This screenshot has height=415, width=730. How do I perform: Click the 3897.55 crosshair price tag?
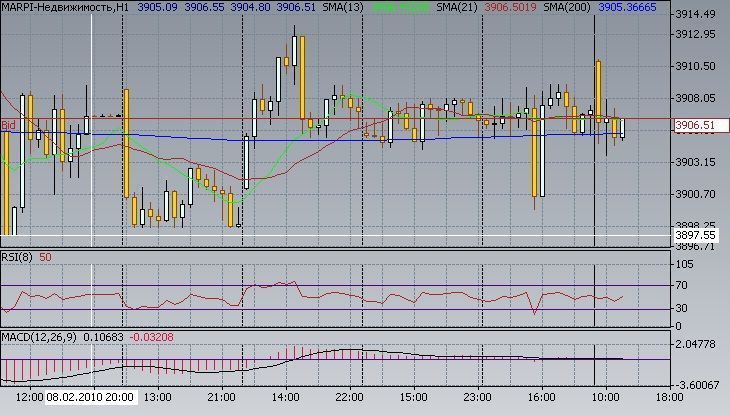(694, 235)
